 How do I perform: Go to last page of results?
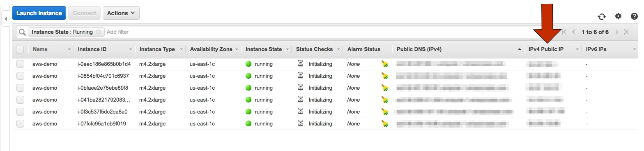pos(626,32)
